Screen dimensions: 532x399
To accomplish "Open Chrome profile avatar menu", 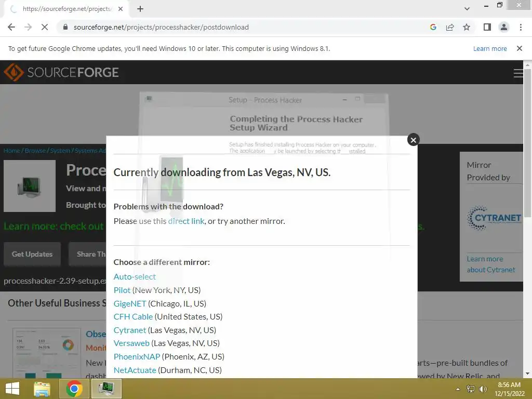I will point(504,27).
